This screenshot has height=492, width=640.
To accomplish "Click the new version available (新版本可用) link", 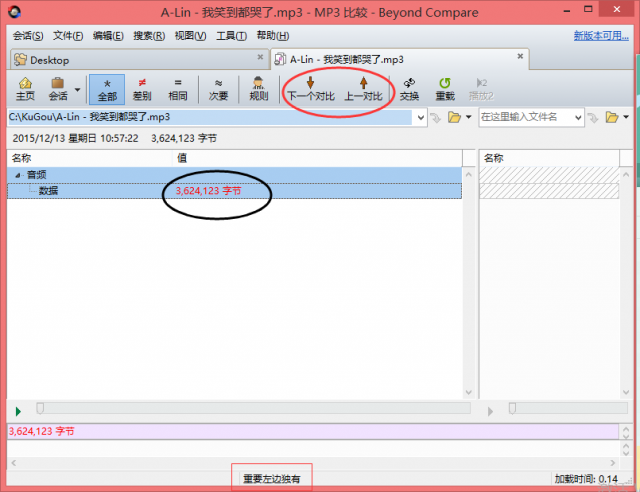I will coord(601,36).
